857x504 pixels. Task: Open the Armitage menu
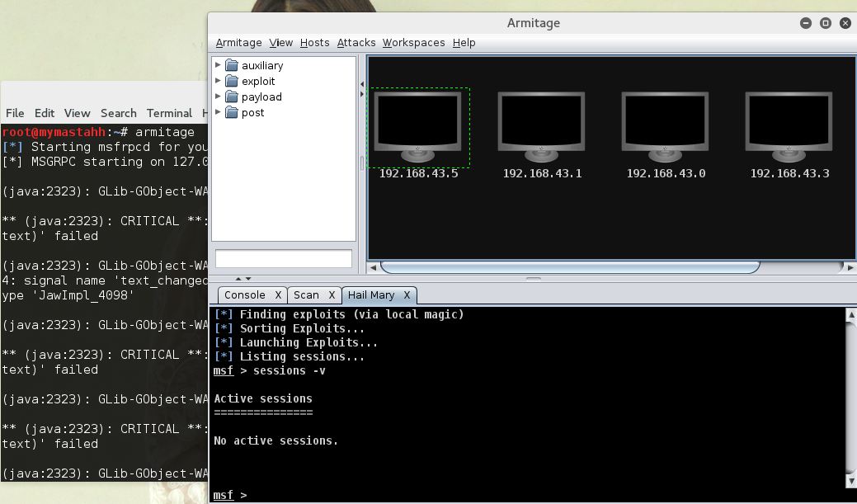click(239, 43)
